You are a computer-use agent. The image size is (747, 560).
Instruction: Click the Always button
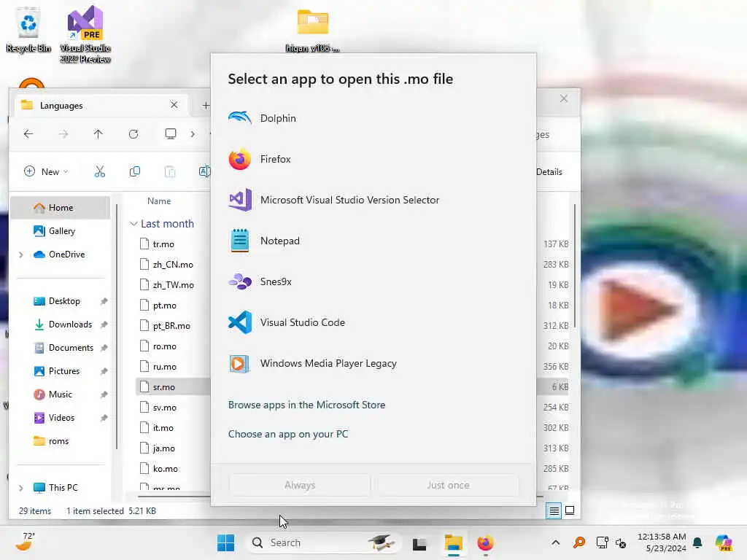(300, 485)
